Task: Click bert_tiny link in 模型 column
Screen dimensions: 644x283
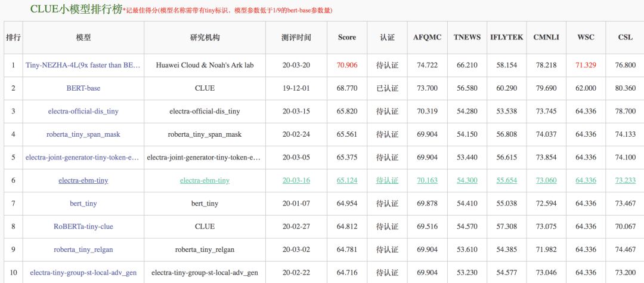Action: point(83,204)
